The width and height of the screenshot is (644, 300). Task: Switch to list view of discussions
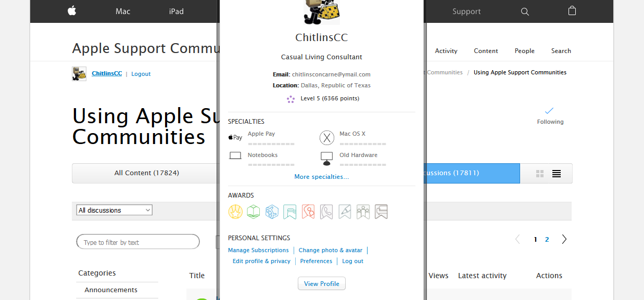pyautogui.click(x=557, y=173)
